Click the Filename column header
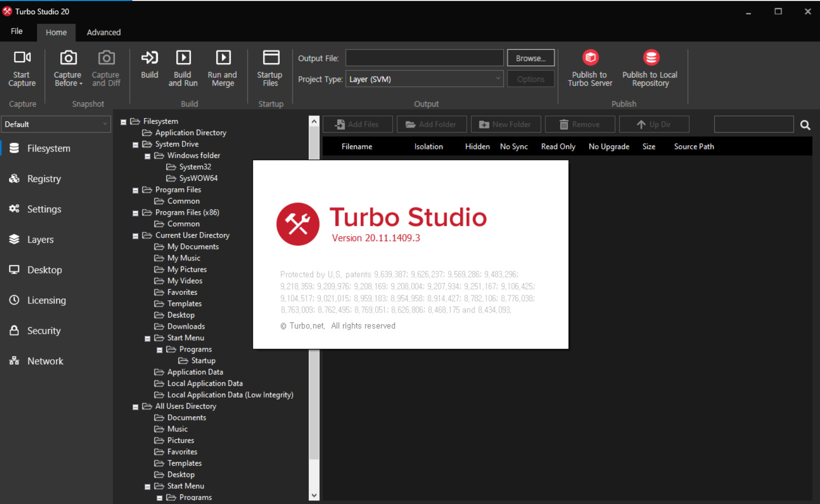Image resolution: width=820 pixels, height=504 pixels. pos(357,146)
